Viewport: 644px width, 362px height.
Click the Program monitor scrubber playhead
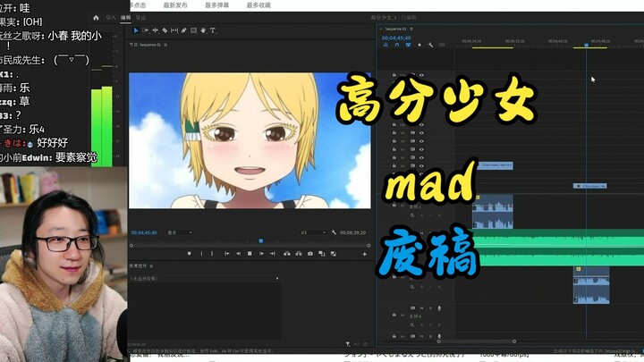tap(261, 241)
